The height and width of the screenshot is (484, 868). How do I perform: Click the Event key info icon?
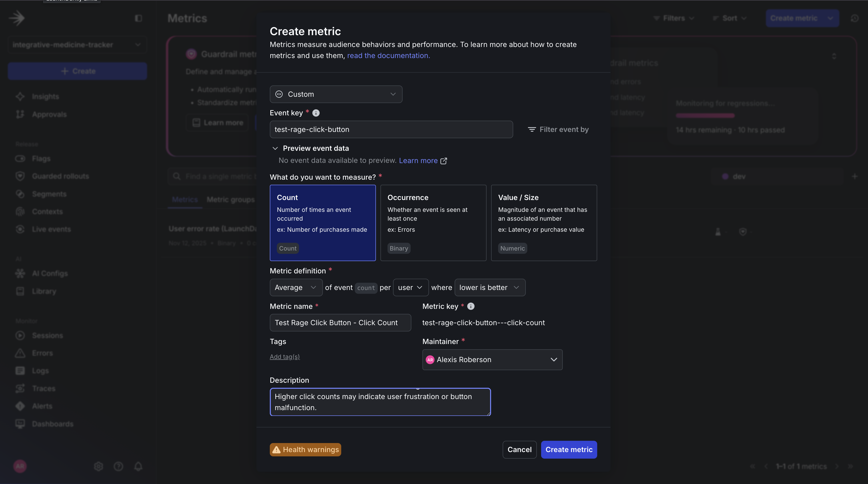pos(316,113)
